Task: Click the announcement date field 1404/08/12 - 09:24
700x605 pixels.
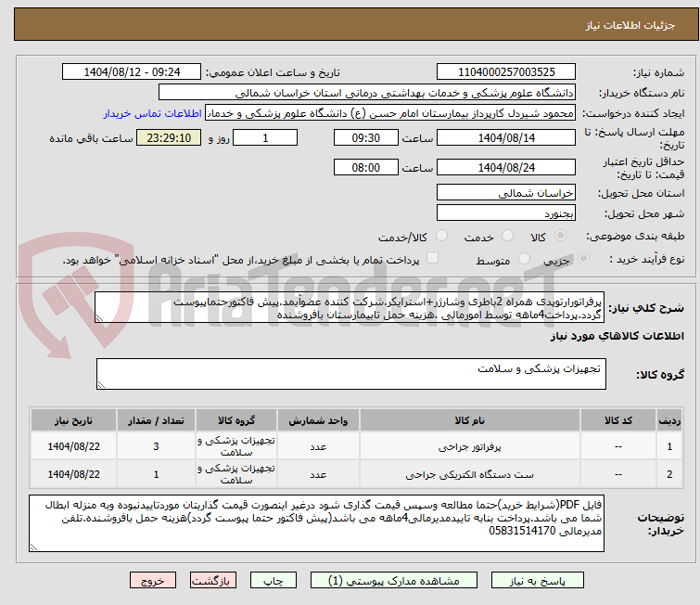Action: coord(132,72)
